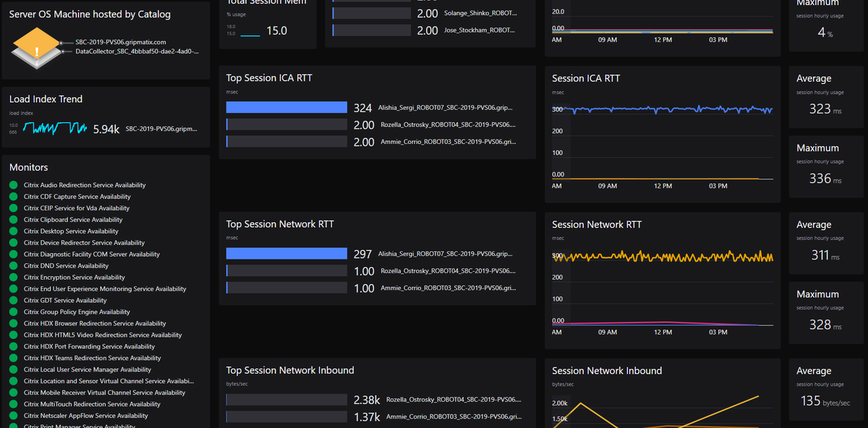Click the SBC-2019-PVS06.gripmatix.com machine label
This screenshot has width=868, height=428.
[x=120, y=43]
